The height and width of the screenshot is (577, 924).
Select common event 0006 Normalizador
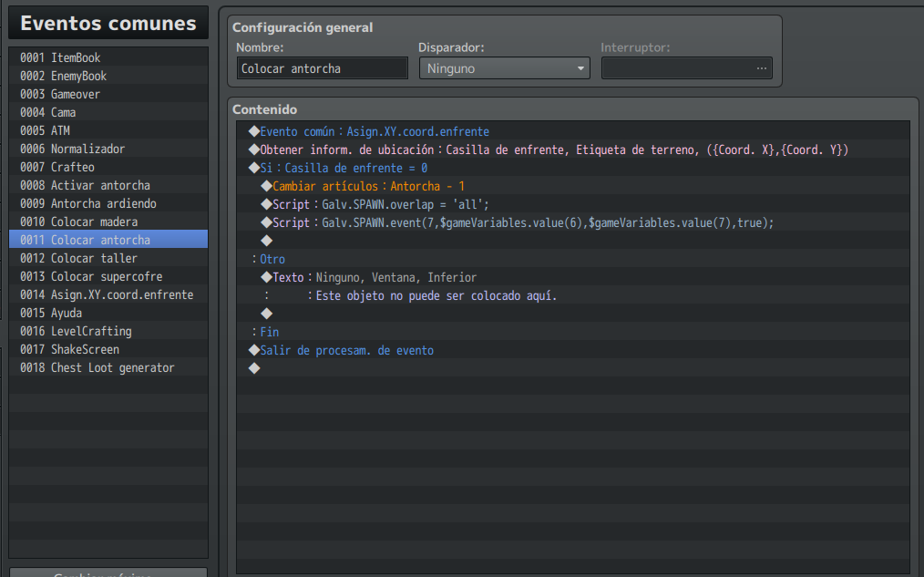click(x=108, y=149)
